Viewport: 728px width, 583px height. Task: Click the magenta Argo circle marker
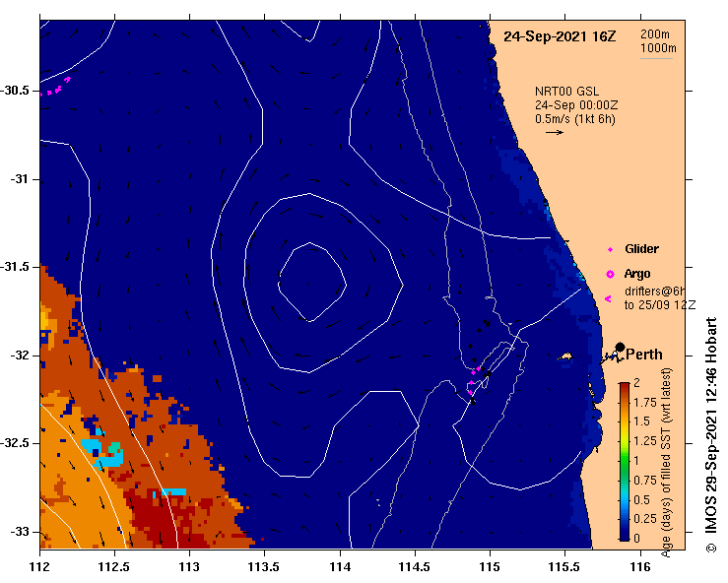[x=610, y=275]
